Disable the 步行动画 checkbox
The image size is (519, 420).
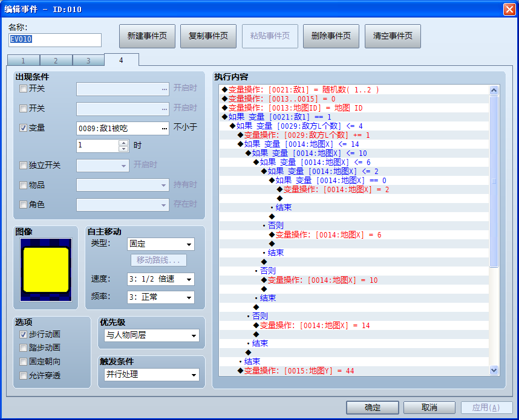(x=23, y=334)
